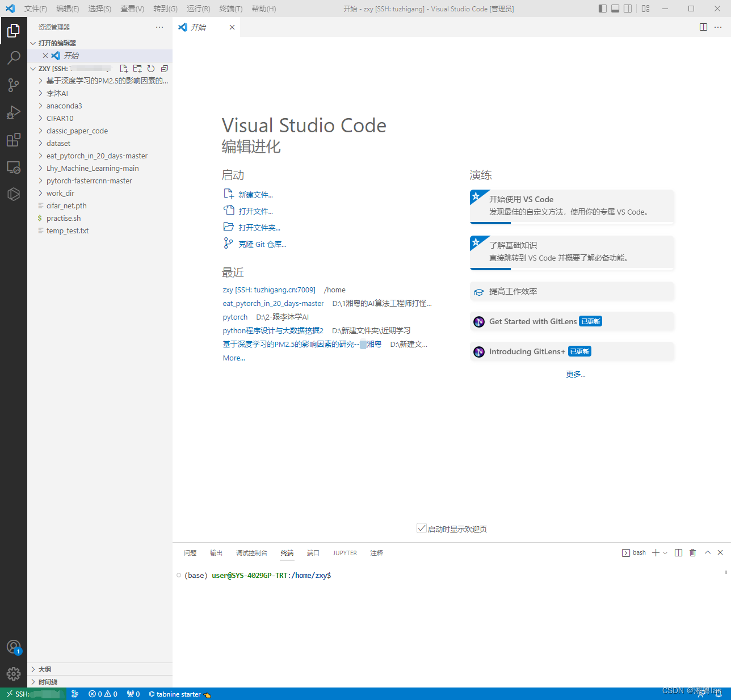This screenshot has width=731, height=700.
Task: Switch to the 问题 panel tab
Action: click(190, 552)
